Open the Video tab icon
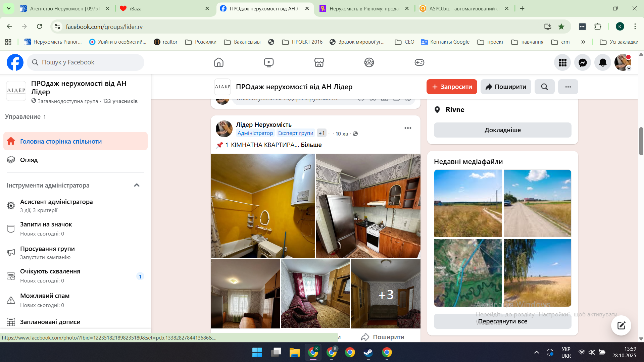This screenshot has width=644, height=362. 269,62
